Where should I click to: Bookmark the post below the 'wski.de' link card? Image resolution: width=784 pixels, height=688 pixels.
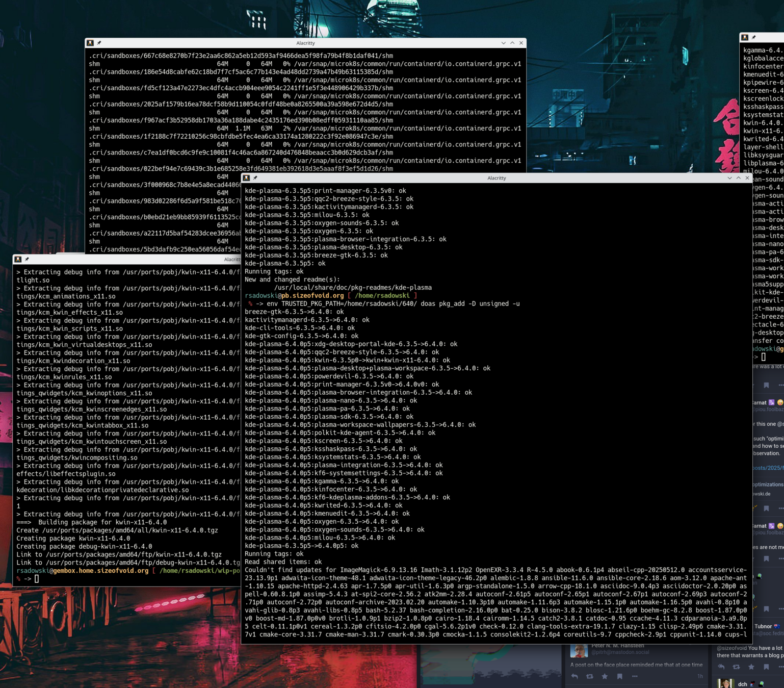click(766, 508)
